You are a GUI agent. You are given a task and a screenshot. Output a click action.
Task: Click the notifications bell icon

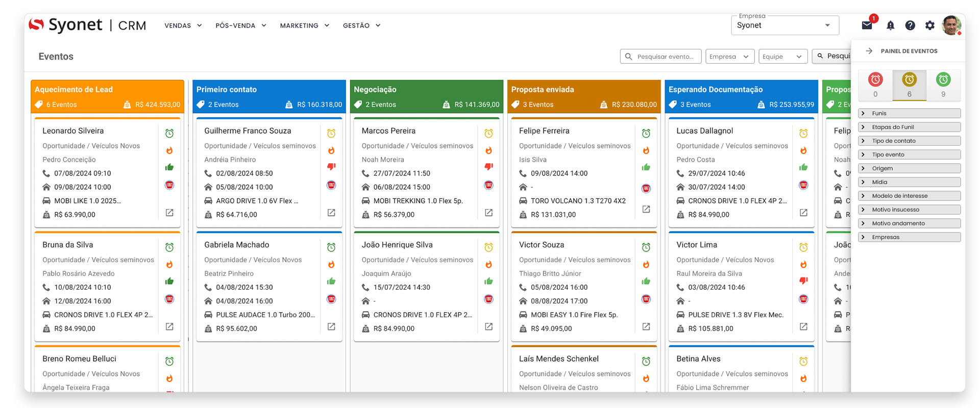[x=890, y=25]
